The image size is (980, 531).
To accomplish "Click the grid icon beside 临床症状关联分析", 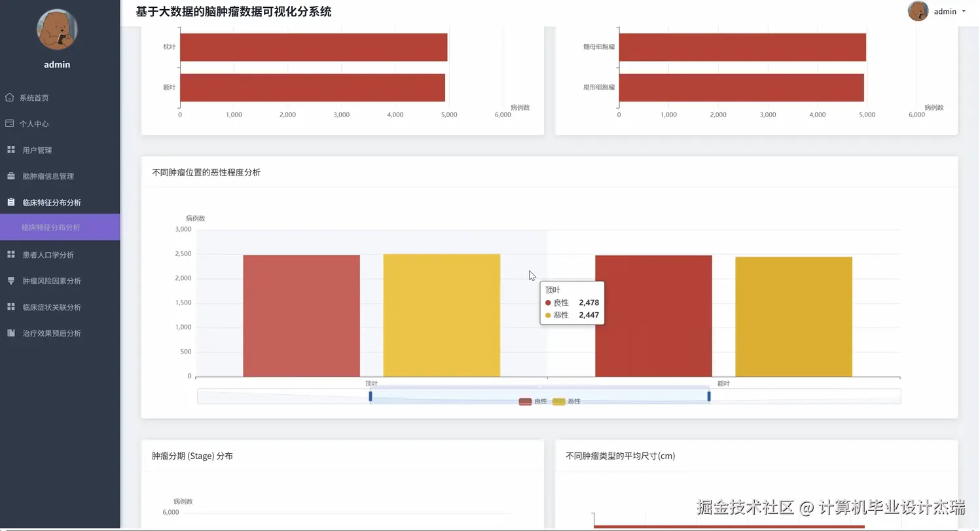I will click(10, 307).
